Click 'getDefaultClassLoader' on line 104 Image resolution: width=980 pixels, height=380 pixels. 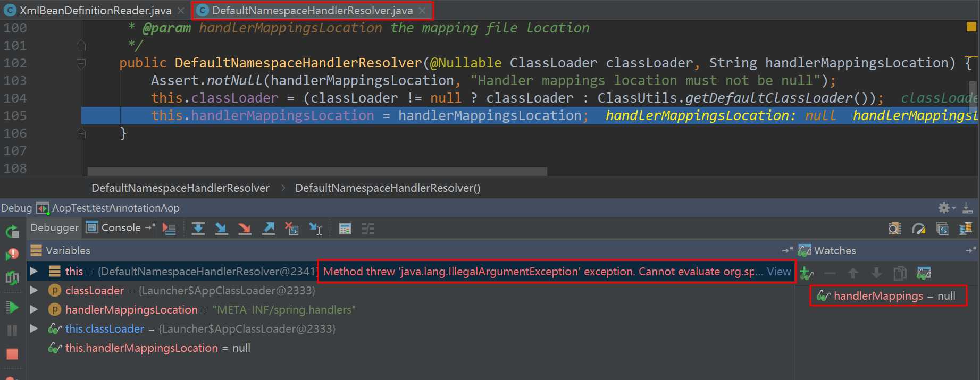[769, 98]
